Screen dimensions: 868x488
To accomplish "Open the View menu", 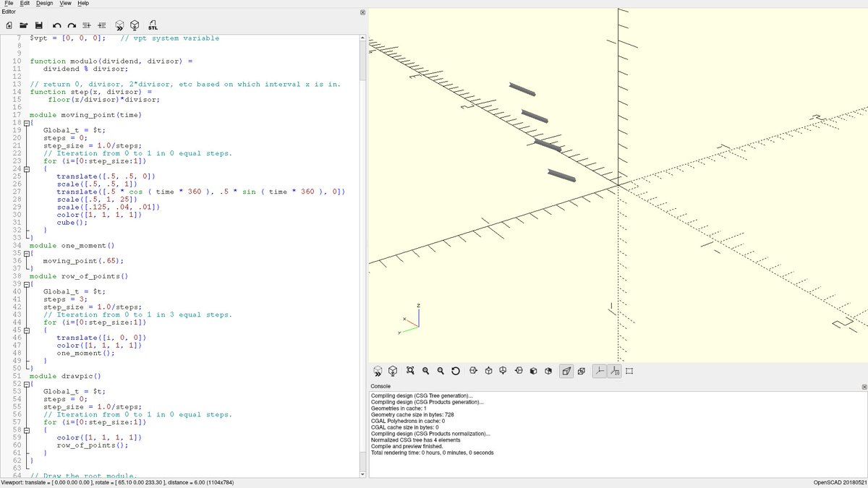I will point(65,4).
